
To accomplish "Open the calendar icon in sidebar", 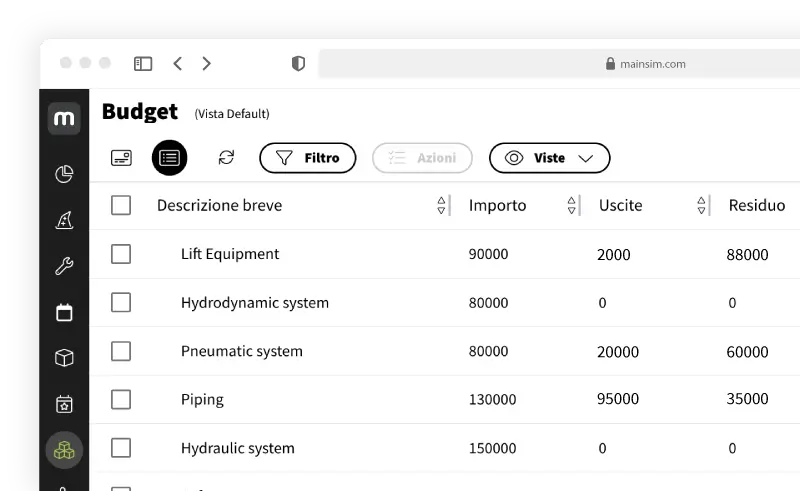I will point(64,312).
